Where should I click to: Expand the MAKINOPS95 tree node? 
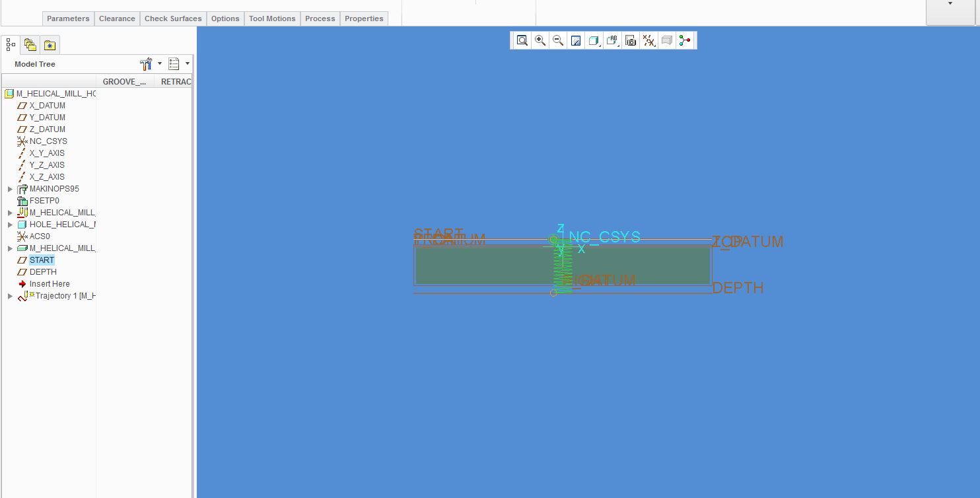coord(10,189)
